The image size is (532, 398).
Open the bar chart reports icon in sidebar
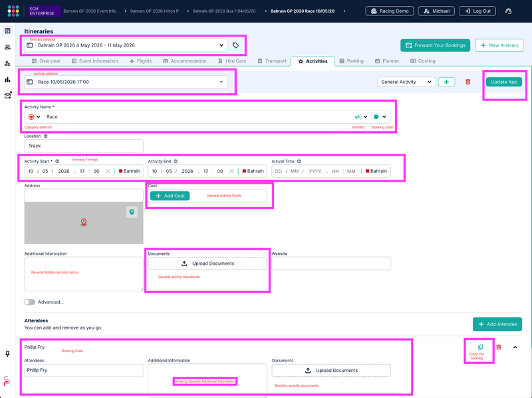7,80
